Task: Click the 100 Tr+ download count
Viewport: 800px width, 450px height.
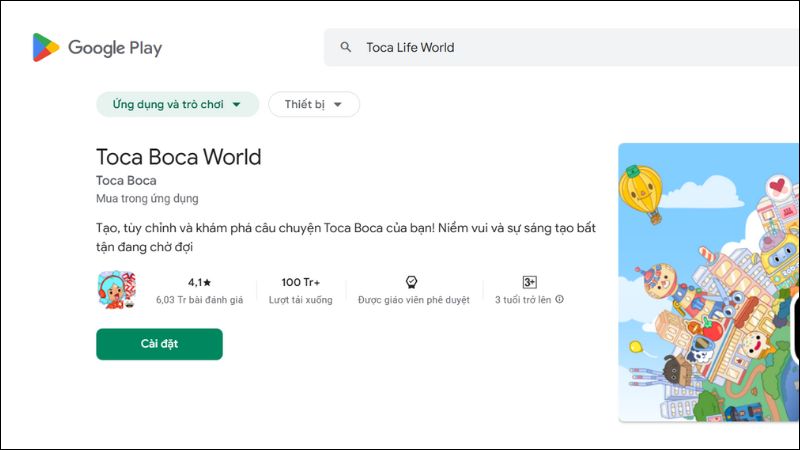Action: pyautogui.click(x=301, y=282)
